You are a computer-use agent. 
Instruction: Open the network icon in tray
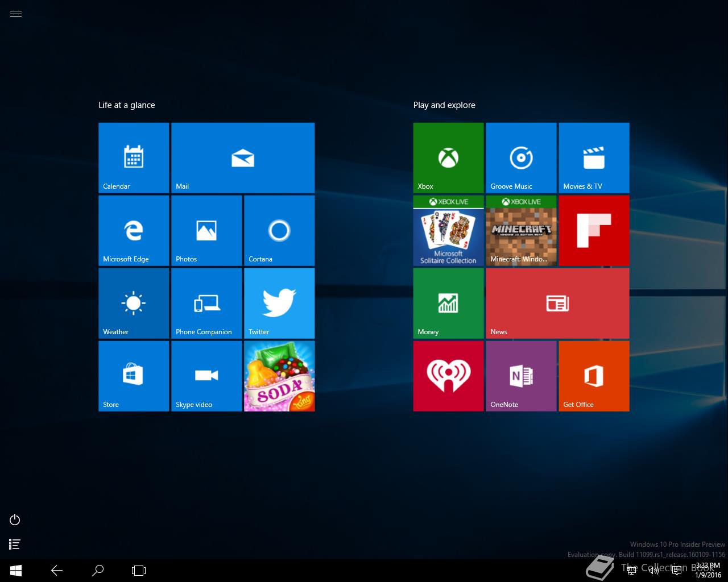point(631,571)
